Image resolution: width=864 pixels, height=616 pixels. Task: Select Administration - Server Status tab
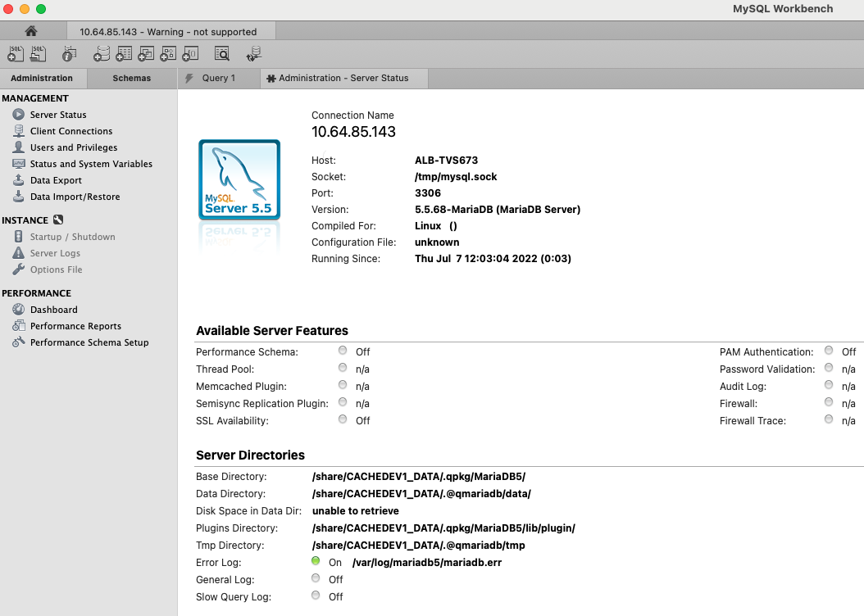pos(343,78)
